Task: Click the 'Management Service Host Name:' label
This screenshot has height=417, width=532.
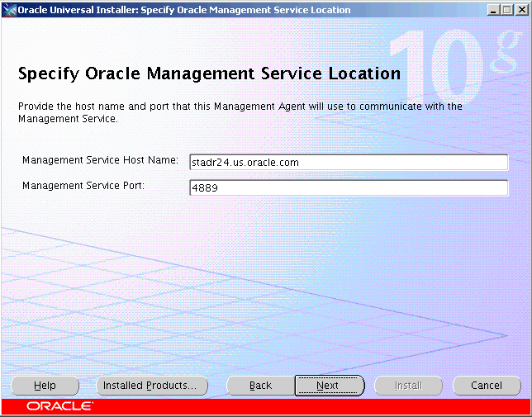Action: click(100, 160)
